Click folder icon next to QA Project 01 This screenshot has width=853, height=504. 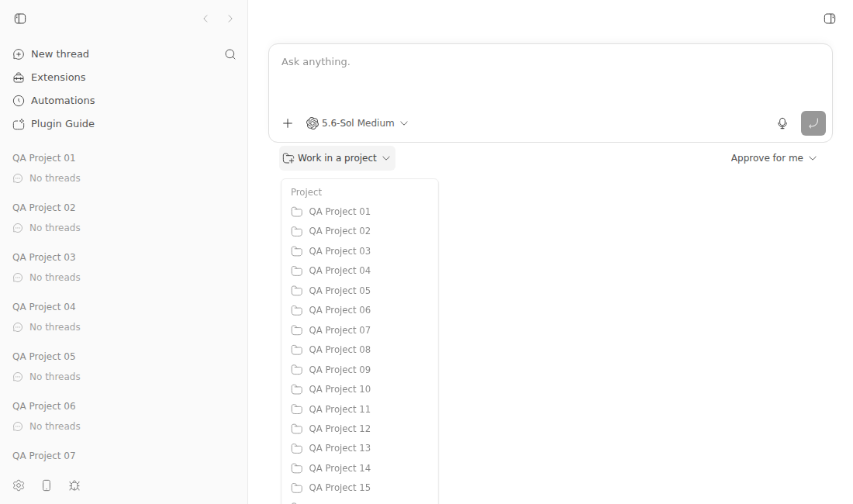coord(296,212)
